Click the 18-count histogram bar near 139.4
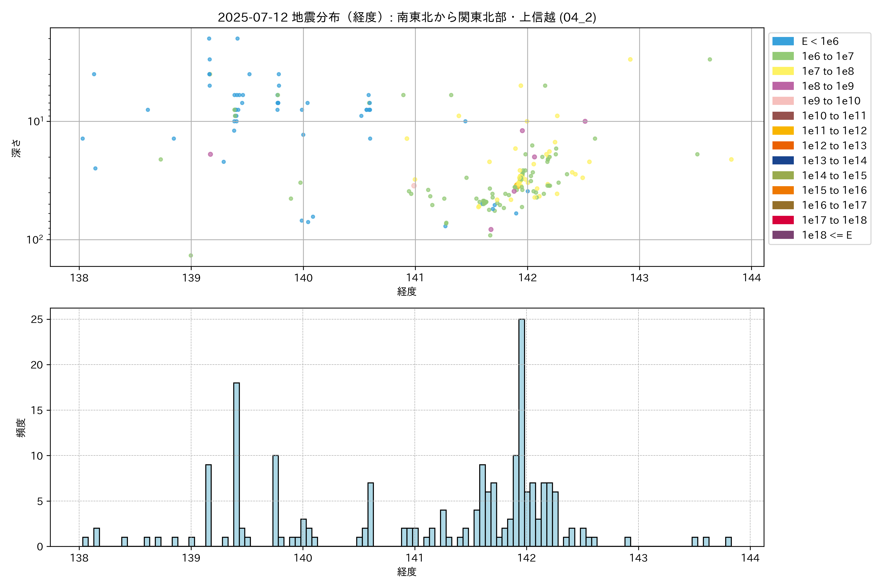The image size is (882, 588). click(x=237, y=465)
